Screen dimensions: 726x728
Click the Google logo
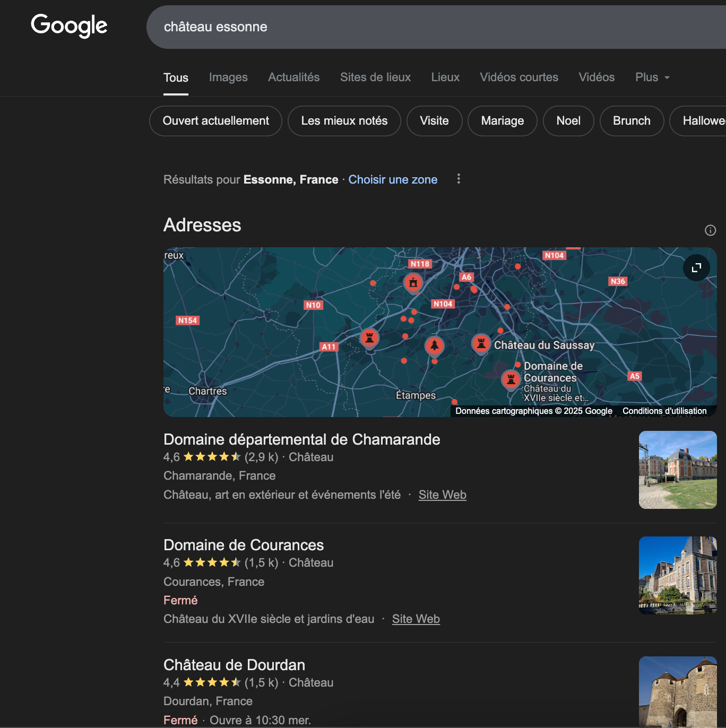pos(69,25)
